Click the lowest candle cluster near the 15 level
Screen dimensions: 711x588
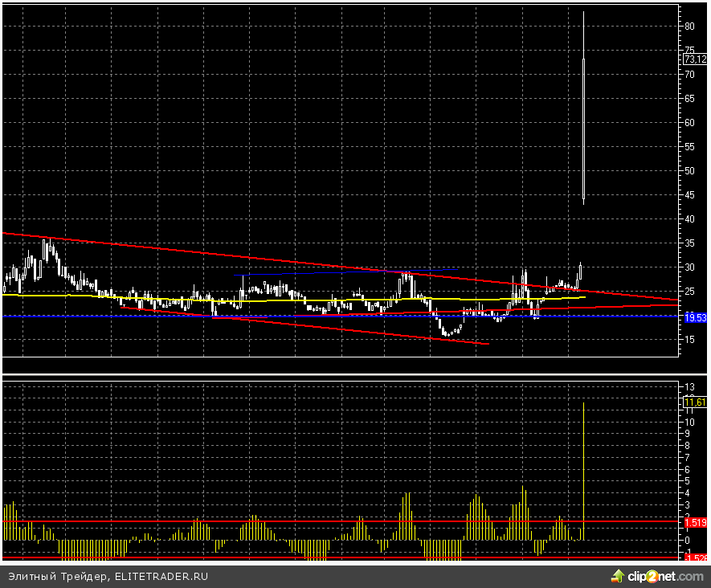pos(447,331)
